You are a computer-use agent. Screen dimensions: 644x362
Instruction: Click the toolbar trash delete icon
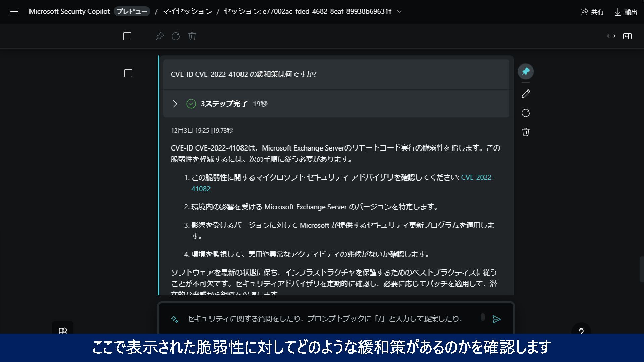[x=192, y=36]
